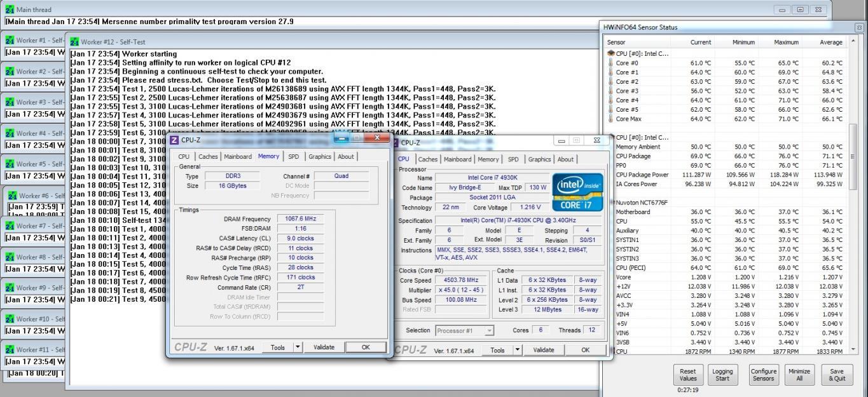Click the thermometer icon beside Core #3
868x397 pixels.
(611, 90)
